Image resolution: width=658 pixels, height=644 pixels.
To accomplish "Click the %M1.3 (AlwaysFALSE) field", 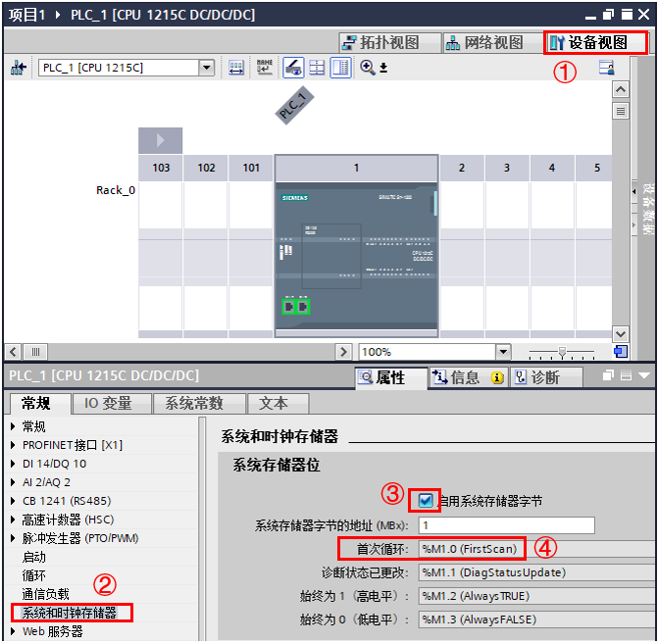I will point(537,619).
